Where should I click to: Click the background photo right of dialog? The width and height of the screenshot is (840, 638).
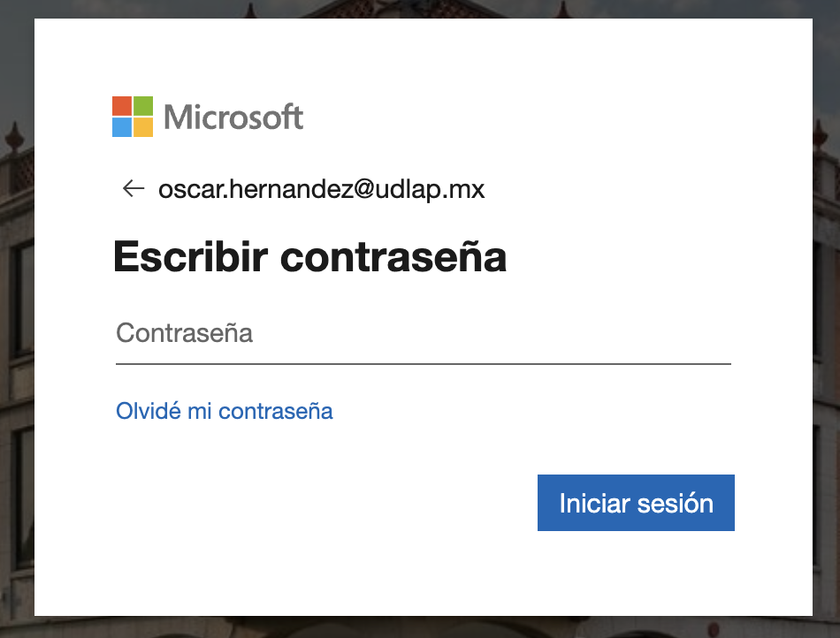point(826,321)
